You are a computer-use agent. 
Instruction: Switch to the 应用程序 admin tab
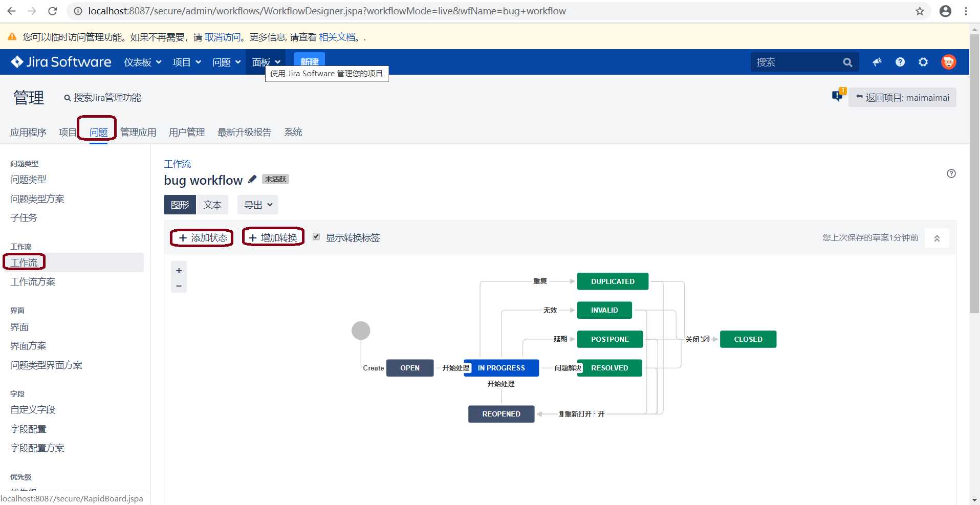click(x=28, y=132)
